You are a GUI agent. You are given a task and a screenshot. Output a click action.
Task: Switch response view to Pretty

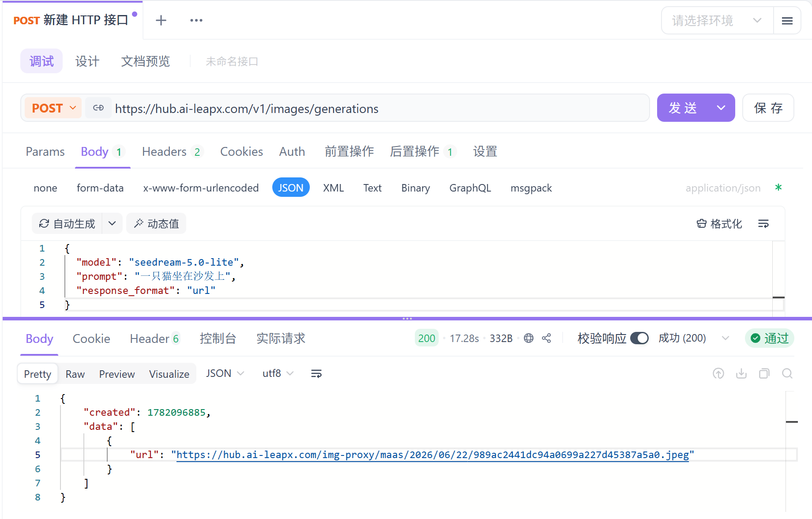(x=38, y=374)
